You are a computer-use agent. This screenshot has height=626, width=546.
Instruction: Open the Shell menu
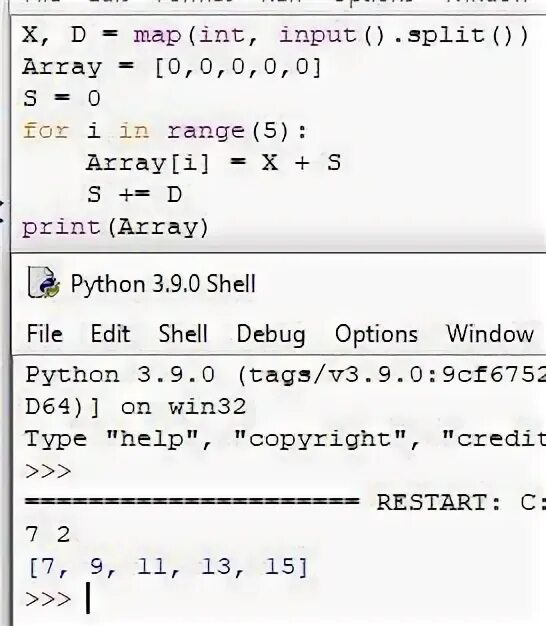point(183,334)
